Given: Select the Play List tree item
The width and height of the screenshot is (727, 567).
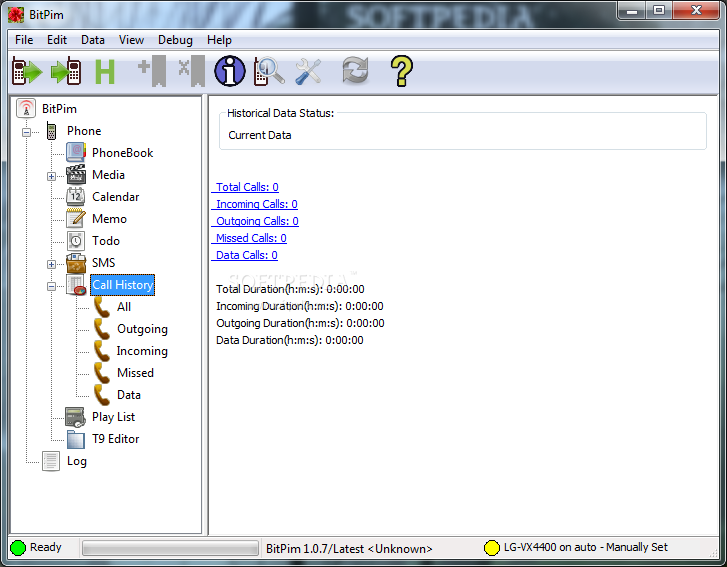Looking at the screenshot, I should click(x=114, y=417).
